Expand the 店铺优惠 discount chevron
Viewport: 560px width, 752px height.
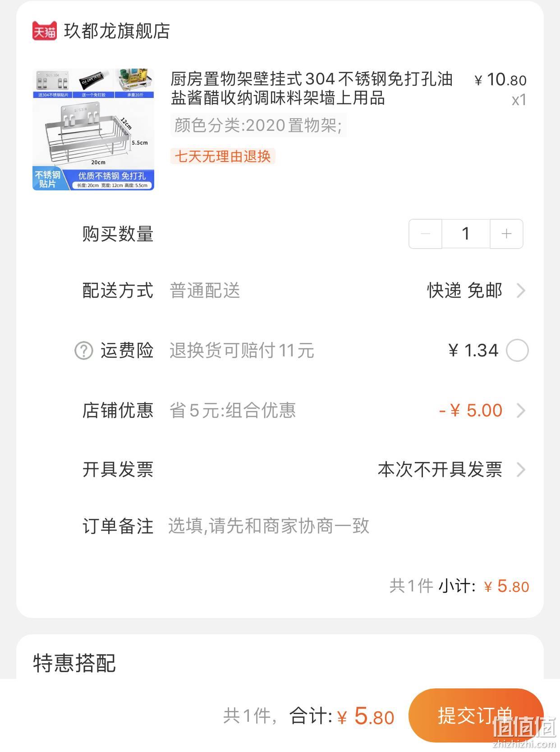point(521,411)
